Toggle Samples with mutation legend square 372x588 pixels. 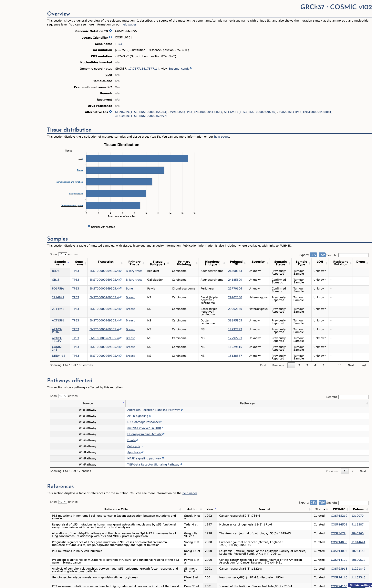(x=89, y=226)
